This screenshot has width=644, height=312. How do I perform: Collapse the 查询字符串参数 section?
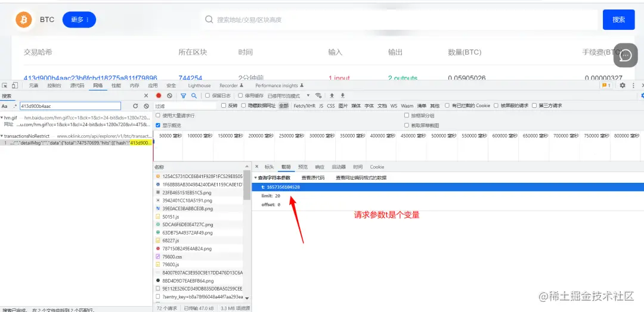tap(255, 178)
